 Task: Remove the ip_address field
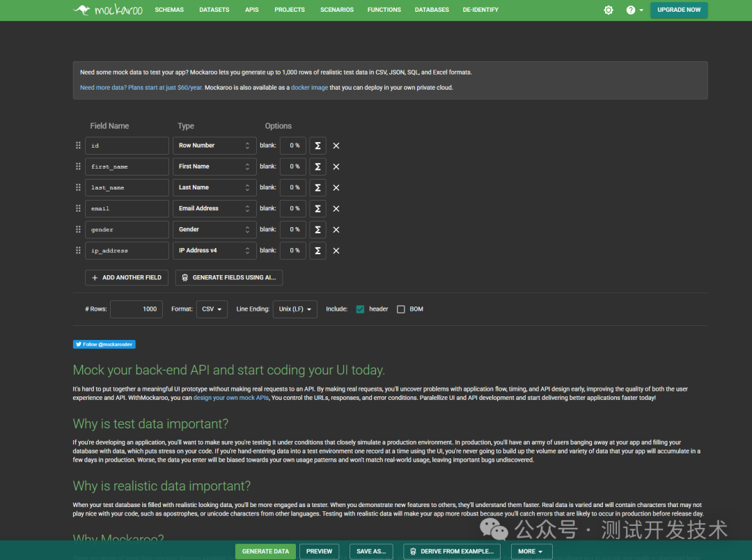click(336, 251)
